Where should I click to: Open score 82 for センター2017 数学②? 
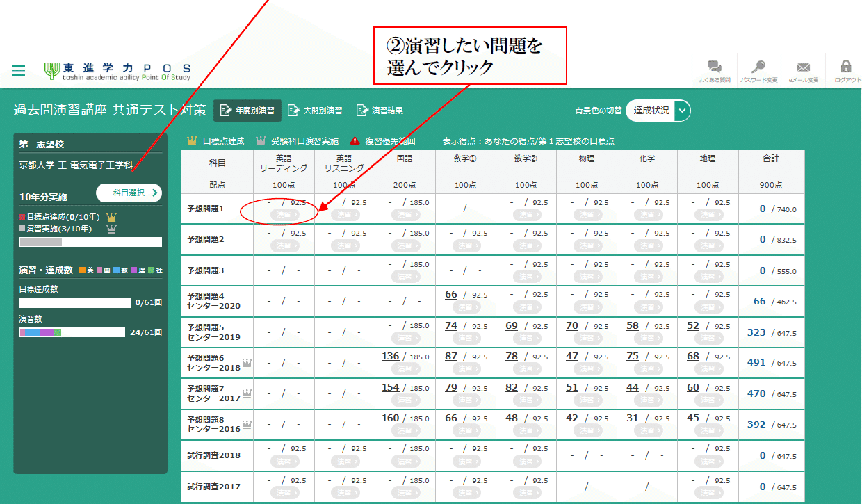[x=512, y=387]
